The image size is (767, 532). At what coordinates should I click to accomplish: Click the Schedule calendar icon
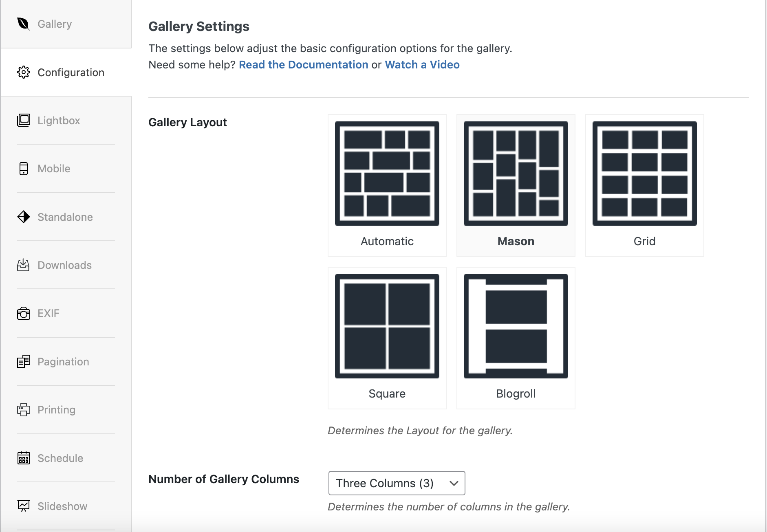click(x=24, y=458)
